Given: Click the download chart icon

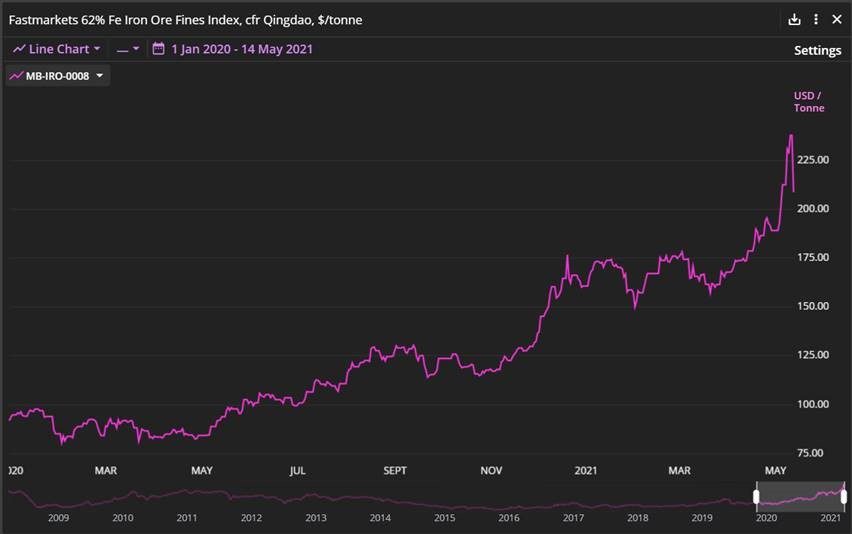Looking at the screenshot, I should (x=794, y=19).
